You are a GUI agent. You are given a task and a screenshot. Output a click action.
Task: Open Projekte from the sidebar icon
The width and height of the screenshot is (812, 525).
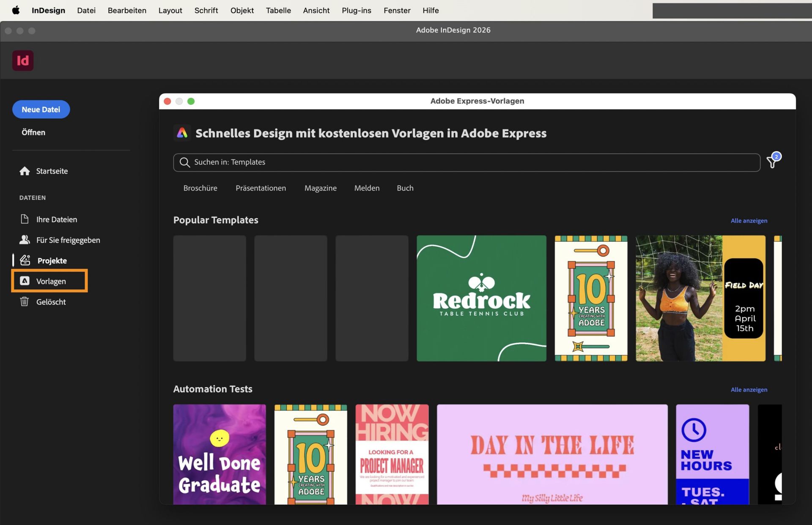25,260
